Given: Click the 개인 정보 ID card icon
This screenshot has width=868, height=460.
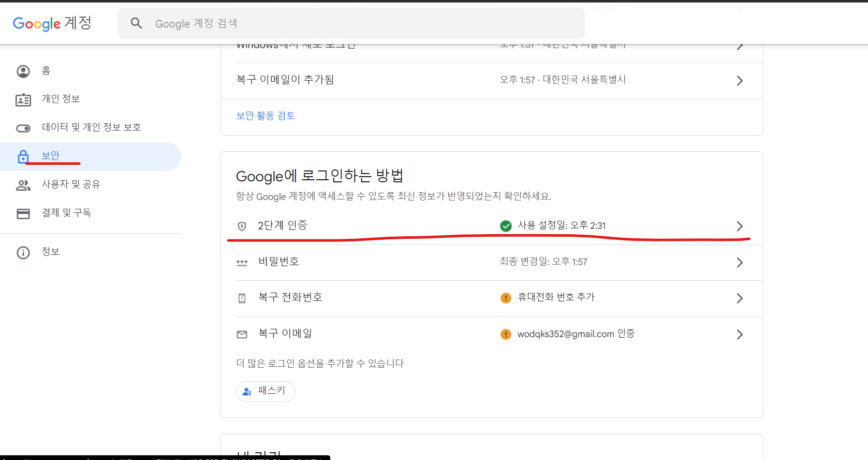Looking at the screenshot, I should [x=23, y=100].
